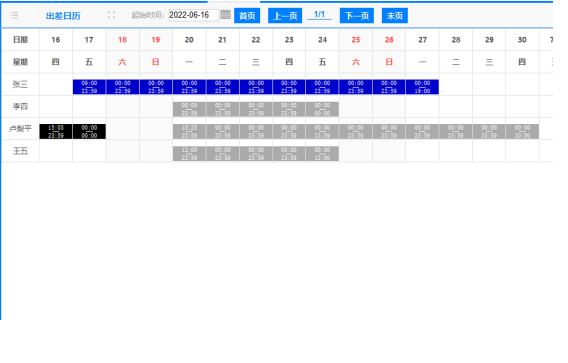Click the 上一页 previous page button
568x363 pixels.
tap(285, 16)
